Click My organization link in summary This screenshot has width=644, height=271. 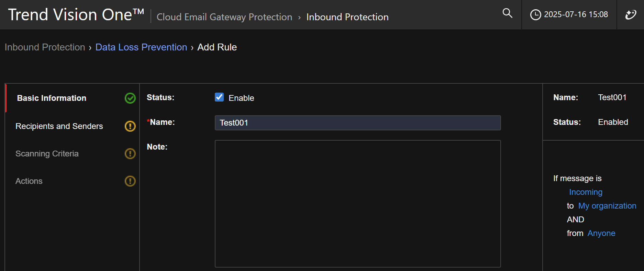[x=607, y=206]
